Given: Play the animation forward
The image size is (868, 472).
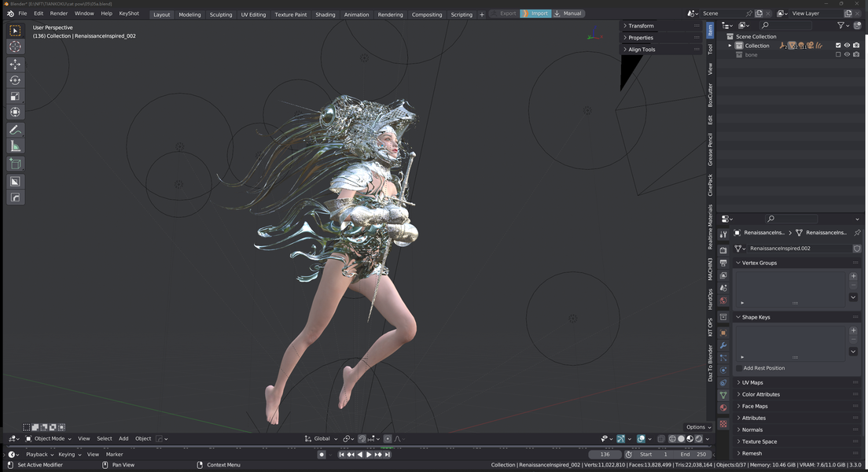Looking at the screenshot, I should pos(369,454).
